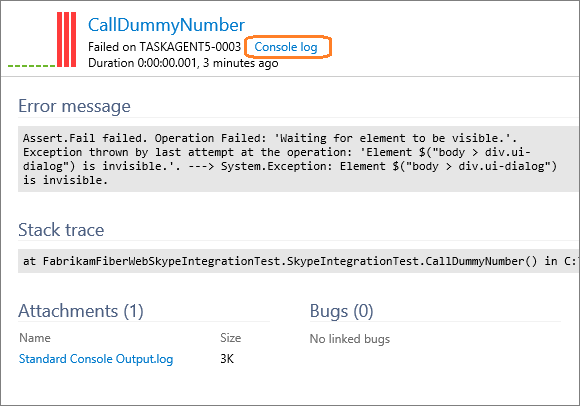This screenshot has width=580, height=406.
Task: Click the Stack trace section heading
Action: click(61, 230)
